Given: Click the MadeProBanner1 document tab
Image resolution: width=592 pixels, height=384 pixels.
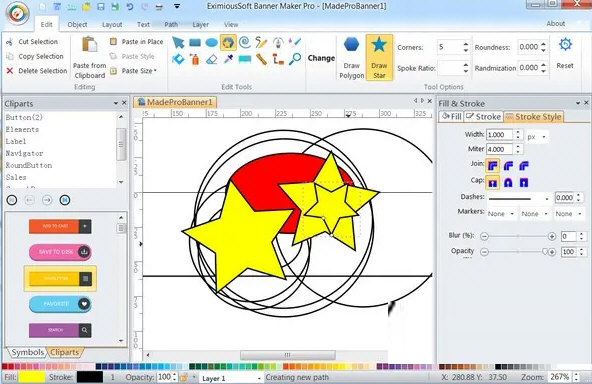Looking at the screenshot, I should coord(176,102).
